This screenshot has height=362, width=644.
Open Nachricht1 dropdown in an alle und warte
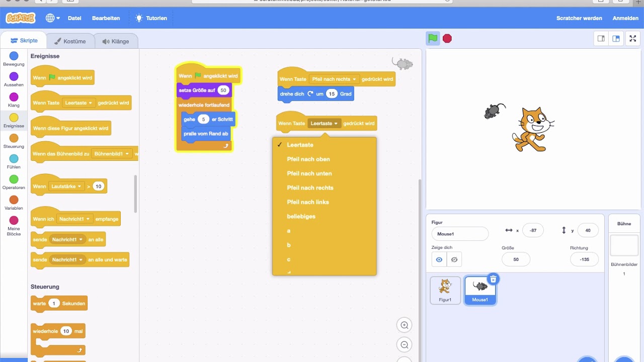pyautogui.click(x=67, y=260)
